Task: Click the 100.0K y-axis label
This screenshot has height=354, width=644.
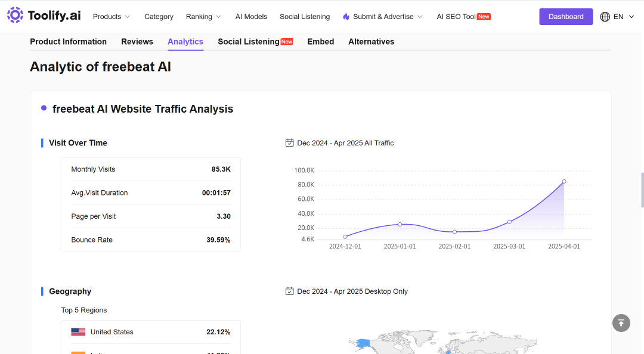Action: [304, 170]
